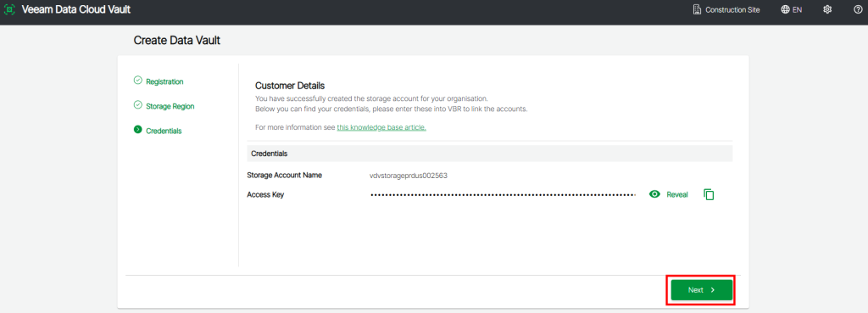
Task: Click the Storage Region checkmark icon
Action: (x=138, y=105)
